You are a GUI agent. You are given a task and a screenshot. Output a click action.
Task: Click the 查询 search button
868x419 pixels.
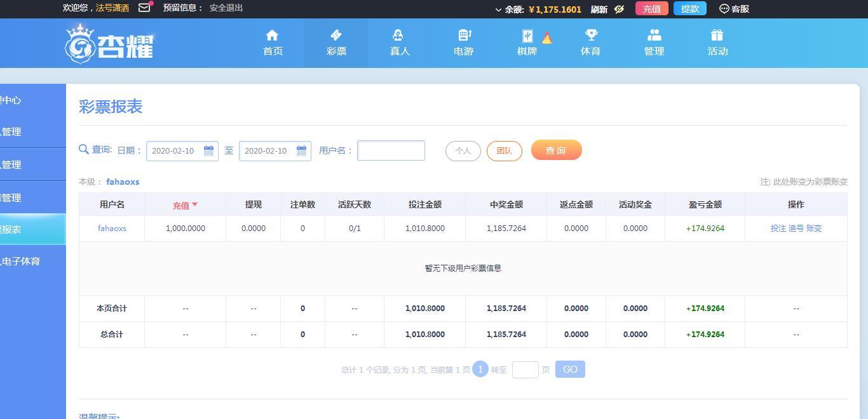[556, 150]
